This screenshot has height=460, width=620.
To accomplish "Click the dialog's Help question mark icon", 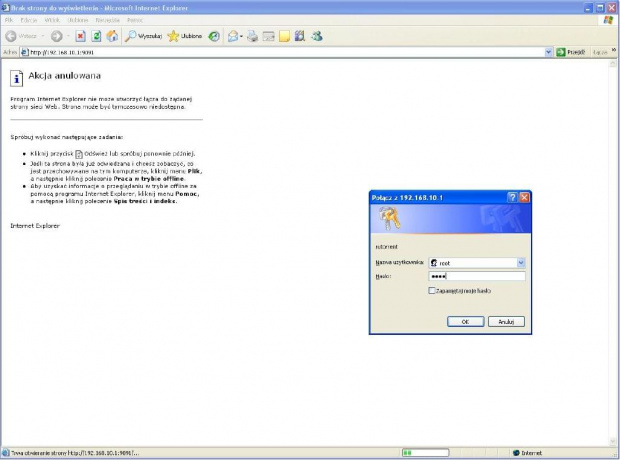I will [x=512, y=198].
